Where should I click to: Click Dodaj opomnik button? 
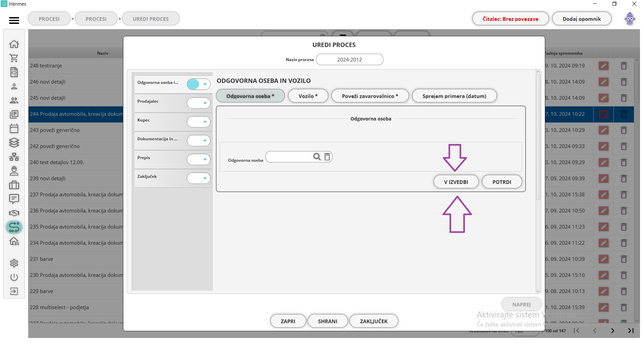[582, 19]
